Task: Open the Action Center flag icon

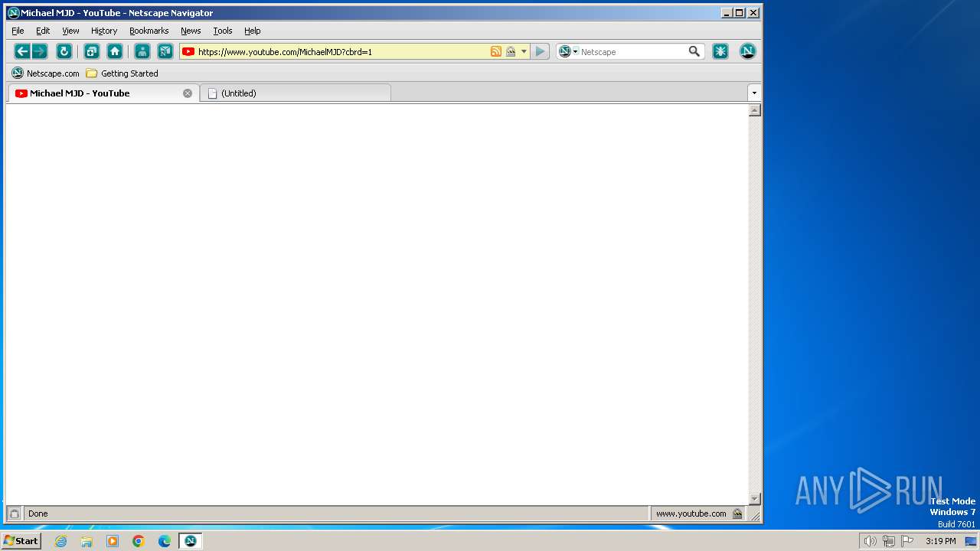Action: click(907, 541)
